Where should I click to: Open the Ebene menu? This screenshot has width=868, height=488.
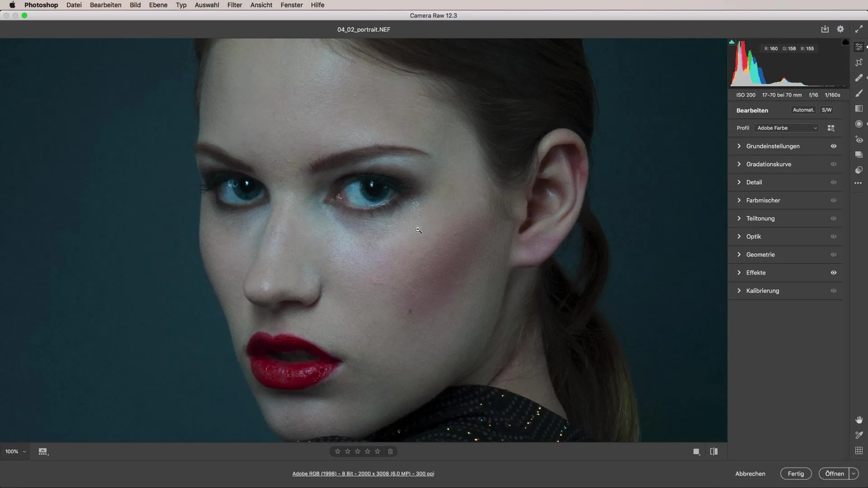[158, 5]
